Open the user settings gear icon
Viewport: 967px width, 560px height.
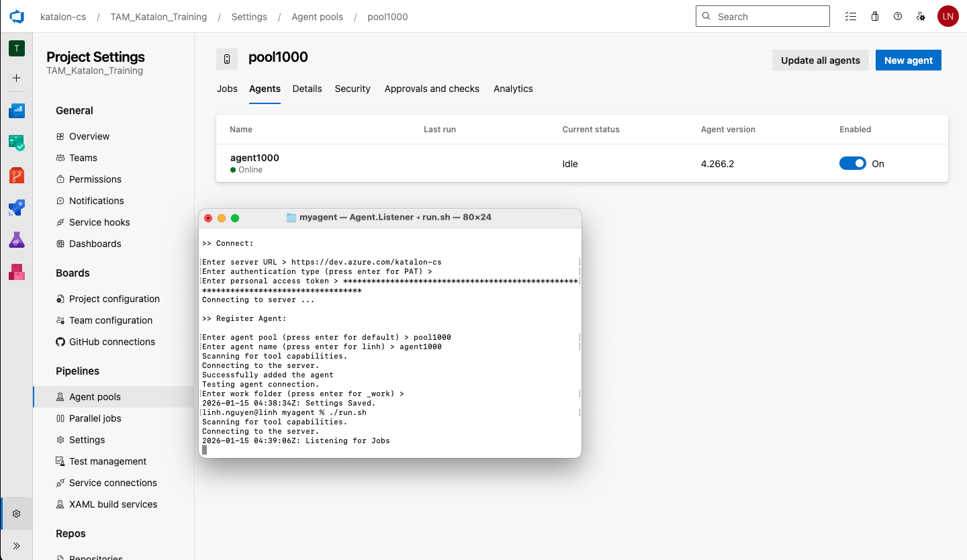point(921,15)
